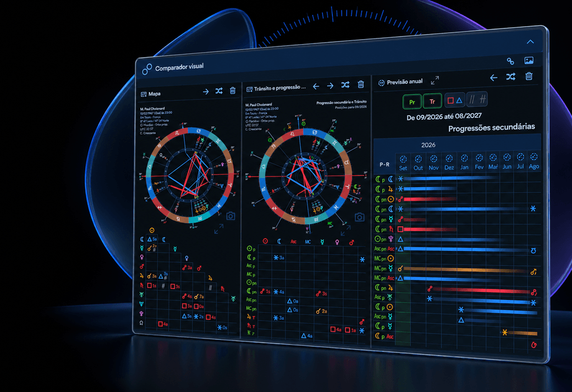The width and height of the screenshot is (572, 392).
Task: Click the transit and progression chart wheel
Action: point(306,176)
